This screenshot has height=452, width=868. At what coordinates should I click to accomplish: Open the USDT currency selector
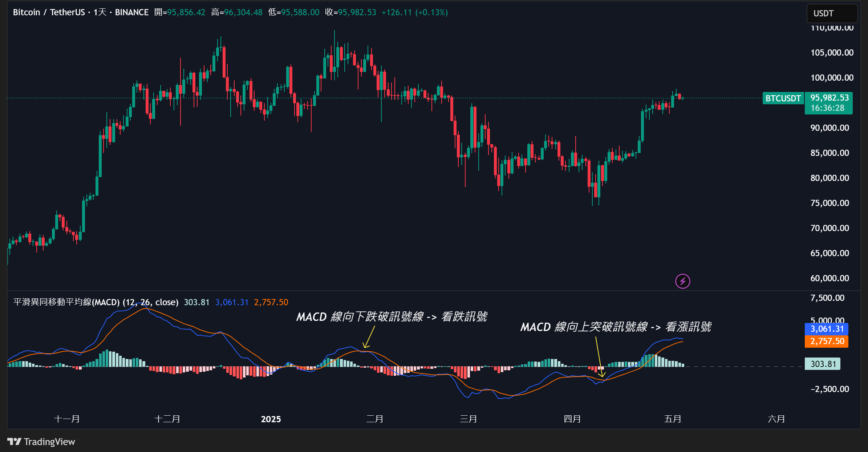coord(832,13)
